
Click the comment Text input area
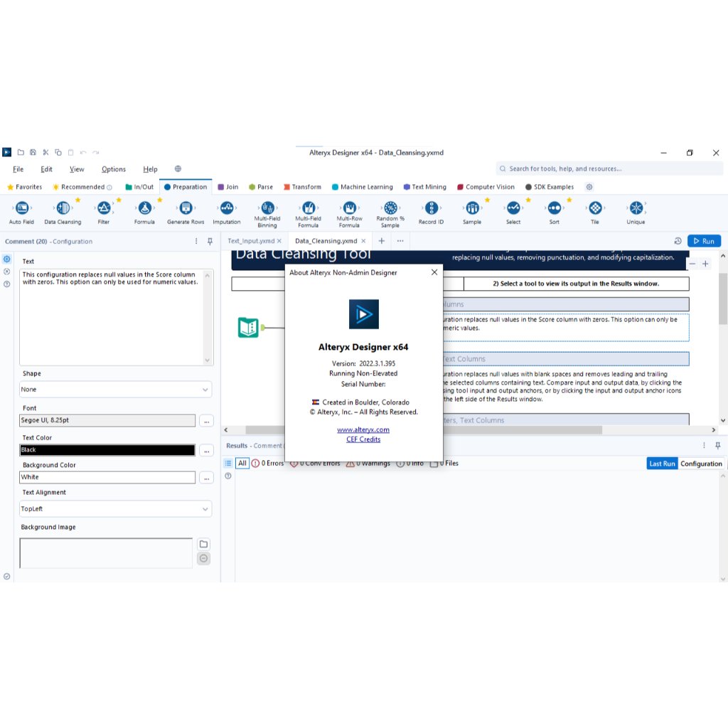tap(112, 317)
